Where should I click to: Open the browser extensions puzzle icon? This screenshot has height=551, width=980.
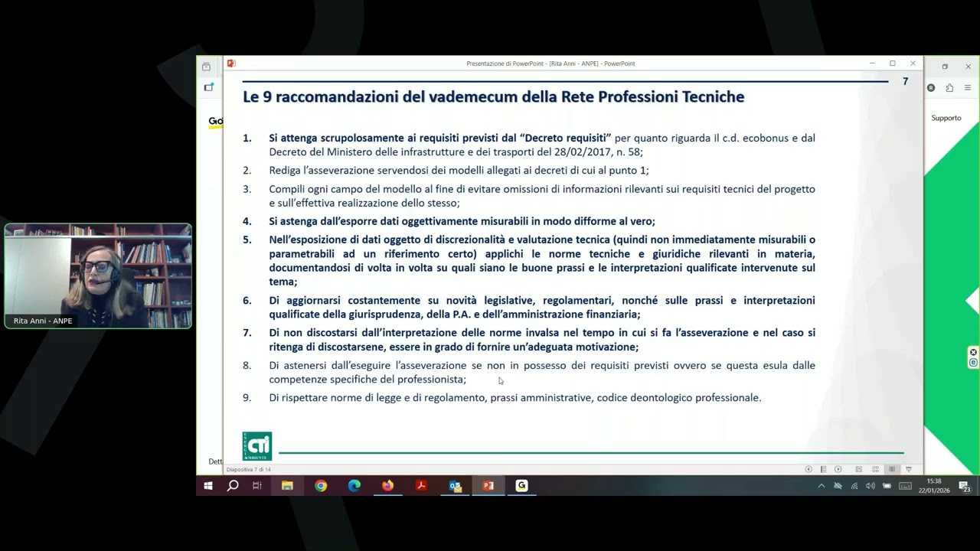click(949, 88)
